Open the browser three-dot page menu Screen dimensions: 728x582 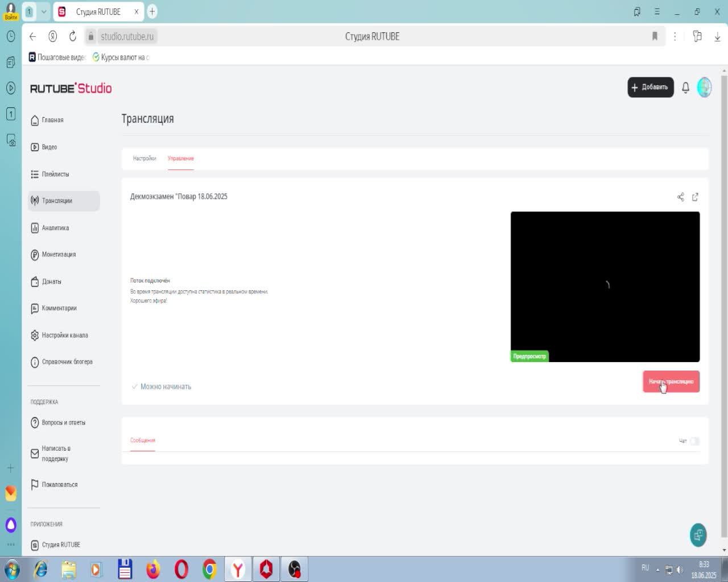pos(675,36)
